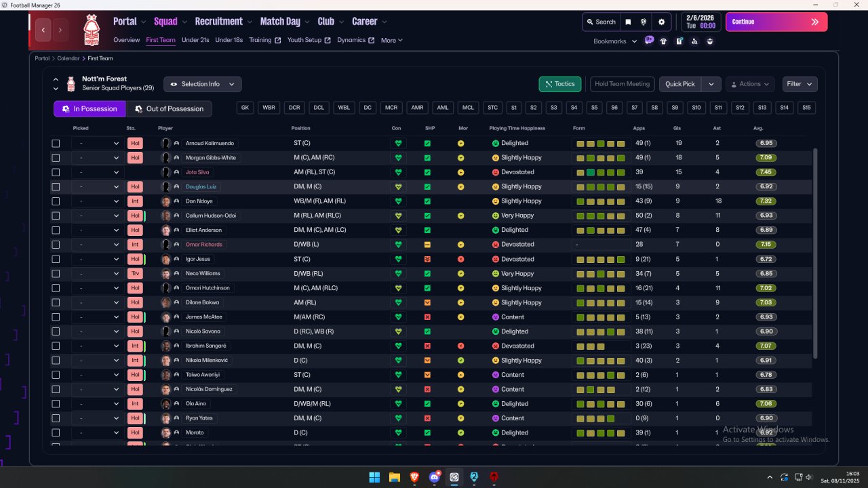Open the Tactics screen button
Viewport: 868px width, 488px height.
560,84
